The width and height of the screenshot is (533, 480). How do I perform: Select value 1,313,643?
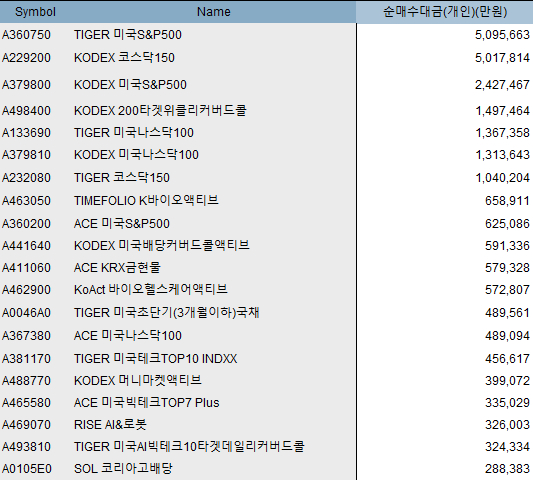[502, 155]
